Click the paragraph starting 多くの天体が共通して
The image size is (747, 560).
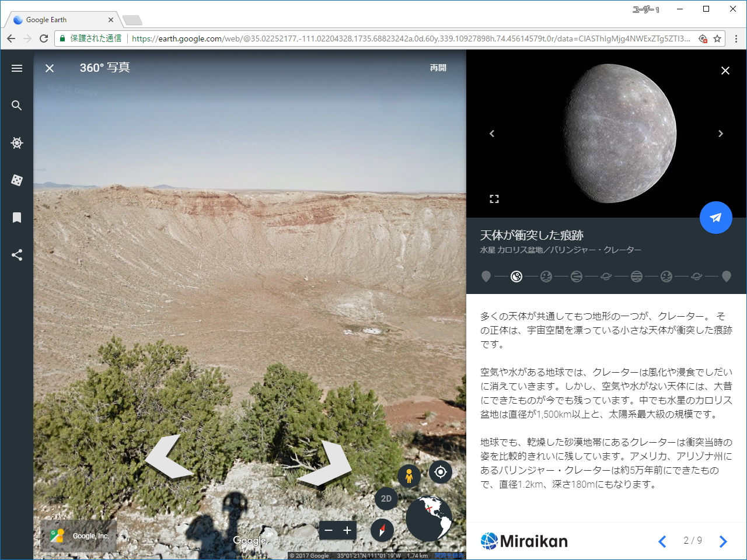[606, 330]
